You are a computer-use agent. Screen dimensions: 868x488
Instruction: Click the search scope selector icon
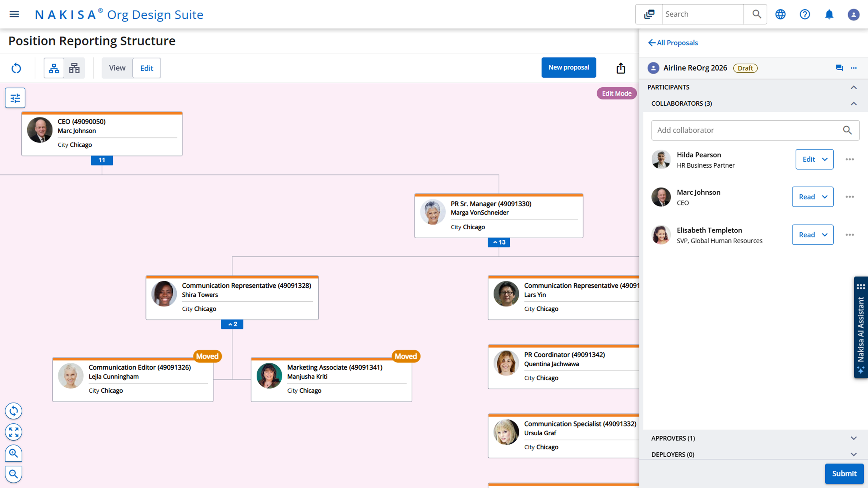pyautogui.click(x=649, y=14)
